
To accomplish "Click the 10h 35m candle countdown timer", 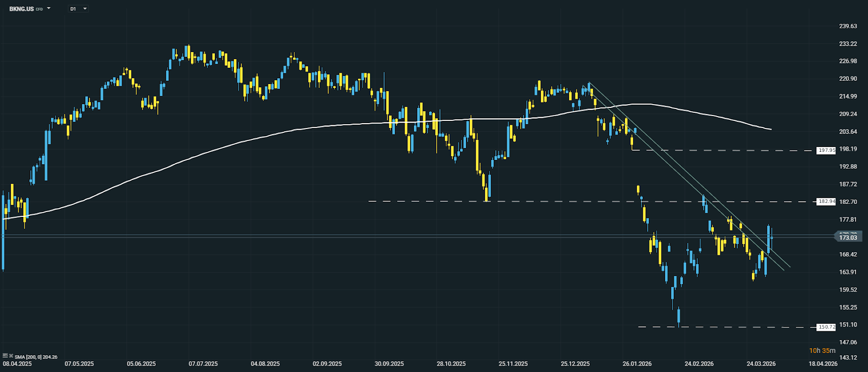I will [822, 351].
